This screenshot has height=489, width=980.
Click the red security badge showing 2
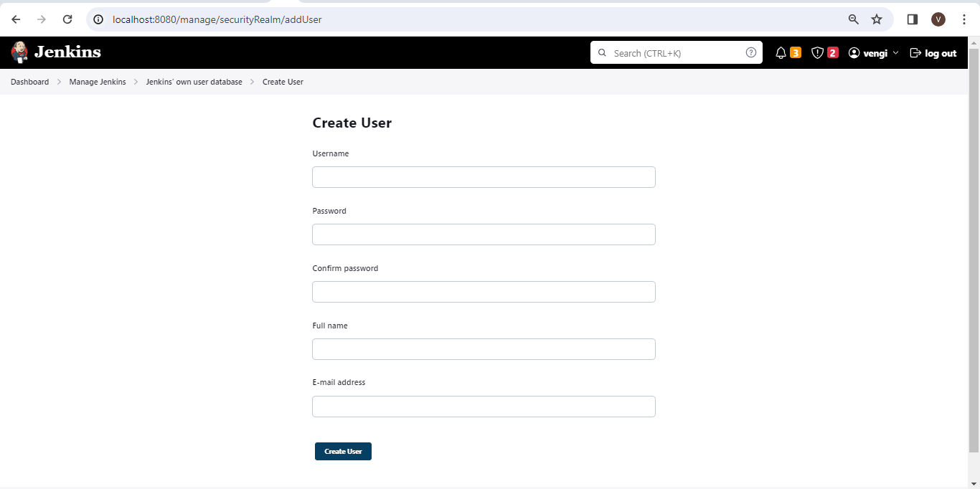[832, 52]
